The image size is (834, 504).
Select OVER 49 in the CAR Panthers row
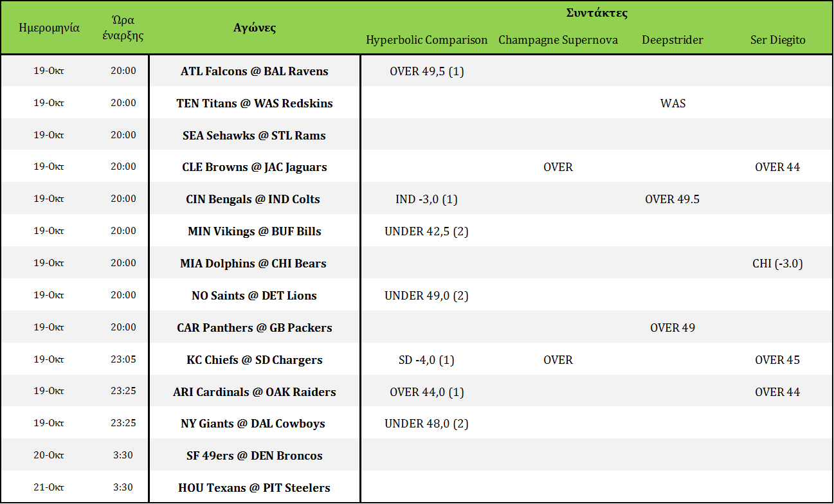coord(673,328)
